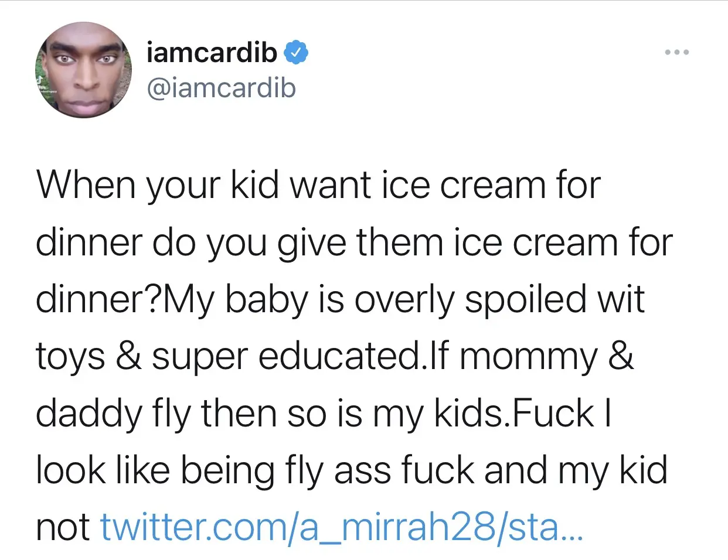Open the @iamcardib handle
Screen dimensions: 728x560
point(222,88)
